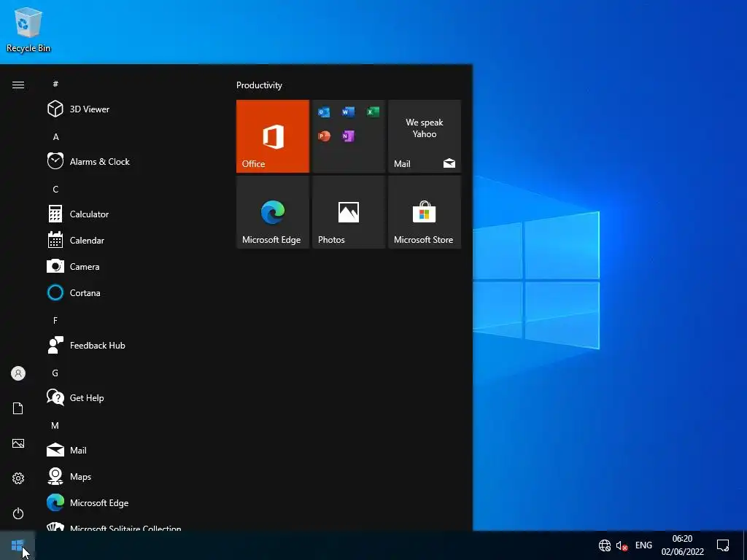This screenshot has width=747, height=560.
Task: Open the Get Help app
Action: [133, 397]
